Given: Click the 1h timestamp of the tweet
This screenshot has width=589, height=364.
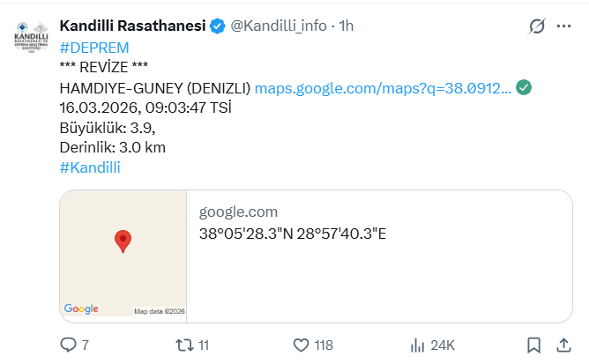Looking at the screenshot, I should click(x=345, y=26).
